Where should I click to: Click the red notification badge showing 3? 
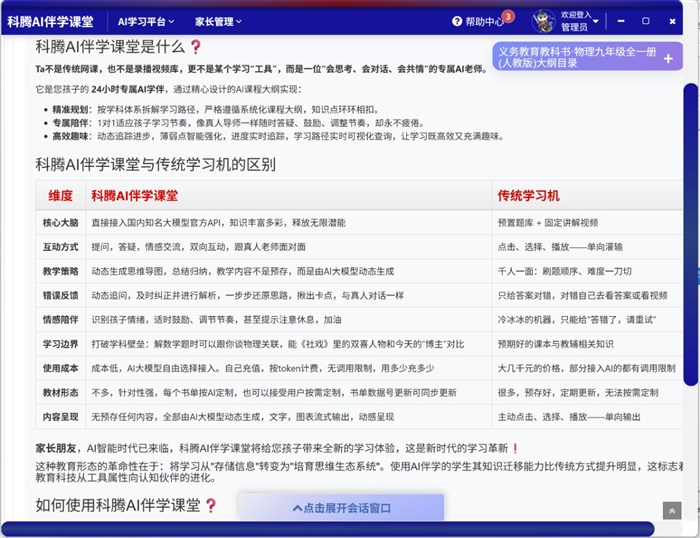click(508, 16)
